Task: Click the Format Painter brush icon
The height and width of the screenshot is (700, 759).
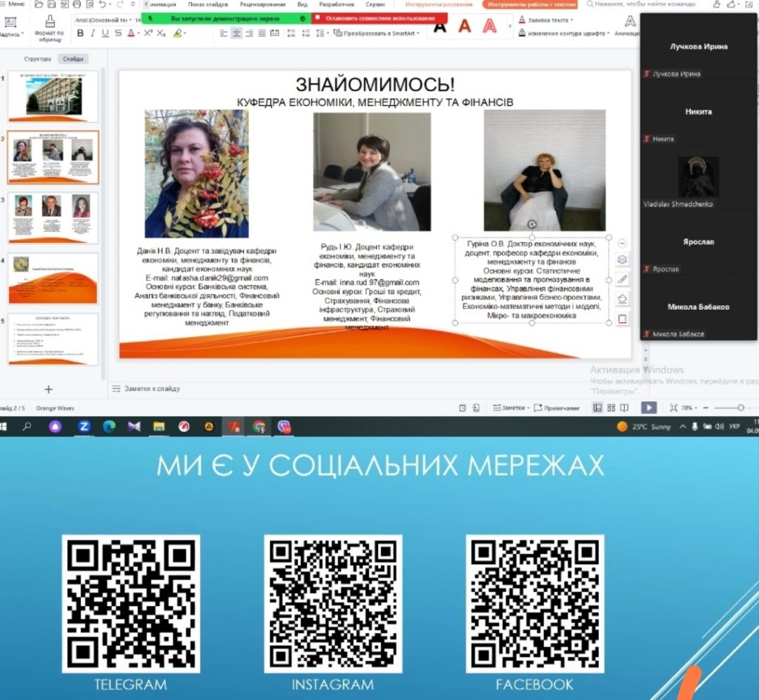Action: point(50,22)
